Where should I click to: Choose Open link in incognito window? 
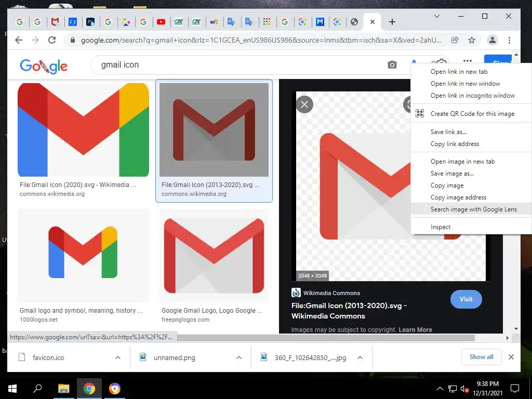473,96
